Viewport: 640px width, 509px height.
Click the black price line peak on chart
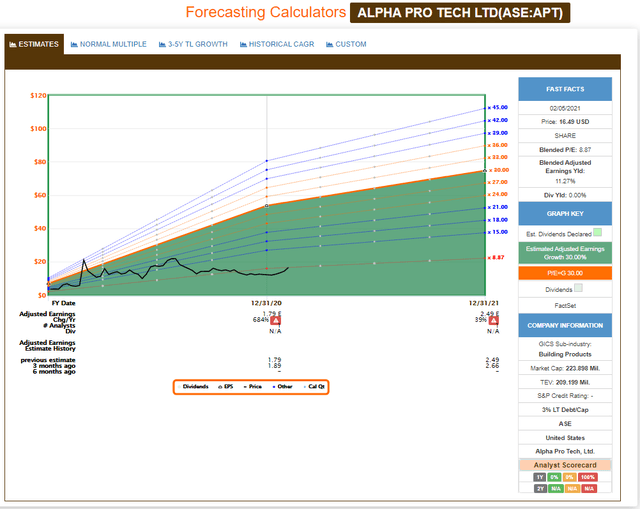click(84, 260)
